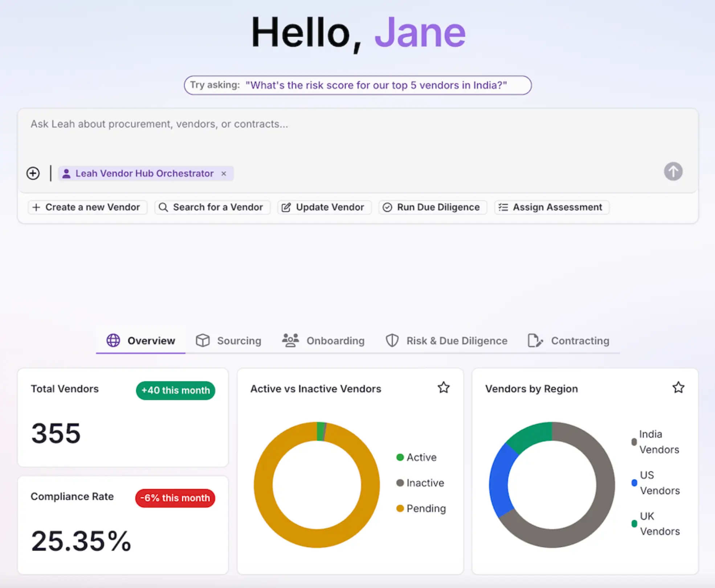
Task: Click the 355 total vendors value
Action: pos(56,433)
